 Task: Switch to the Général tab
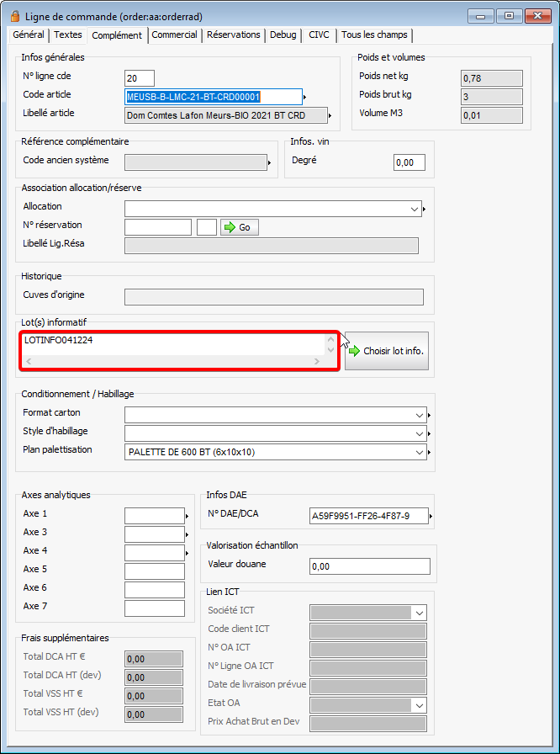tap(29, 35)
